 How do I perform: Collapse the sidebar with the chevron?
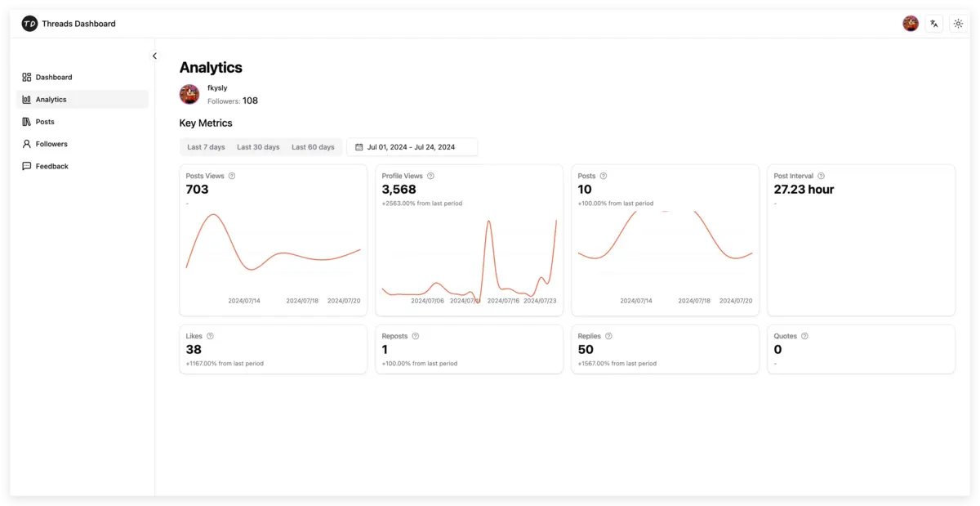tap(154, 56)
